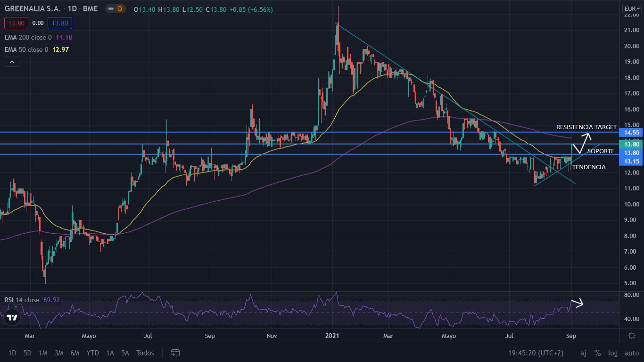The image size is (644, 362).
Task: Switch to the YTD time range
Action: click(x=93, y=353)
